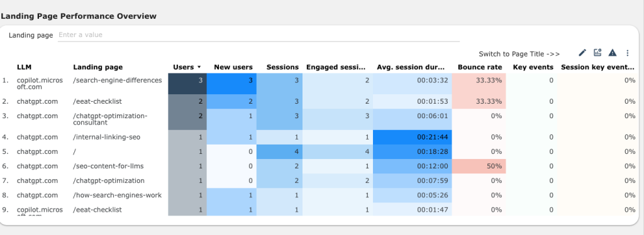644x235 pixels.
Task: Click the 50% bounce rate cell
Action: (x=479, y=166)
